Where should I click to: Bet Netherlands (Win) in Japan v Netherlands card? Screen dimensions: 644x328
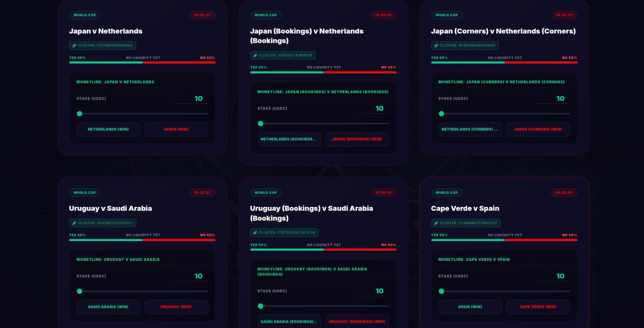(x=108, y=129)
